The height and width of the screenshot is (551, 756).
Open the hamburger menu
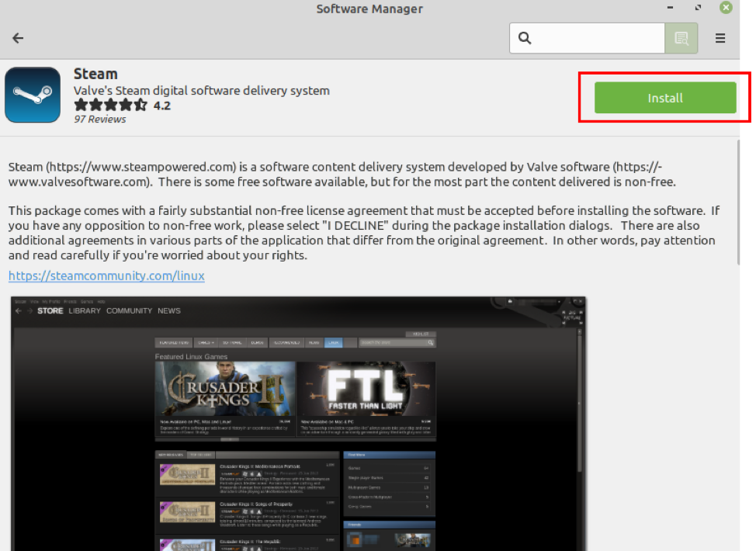720,38
